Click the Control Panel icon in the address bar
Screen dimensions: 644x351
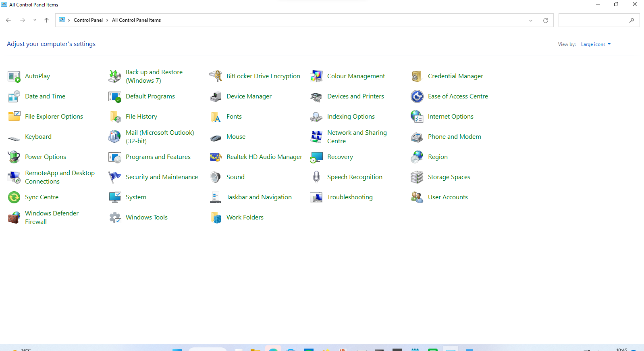pos(62,20)
